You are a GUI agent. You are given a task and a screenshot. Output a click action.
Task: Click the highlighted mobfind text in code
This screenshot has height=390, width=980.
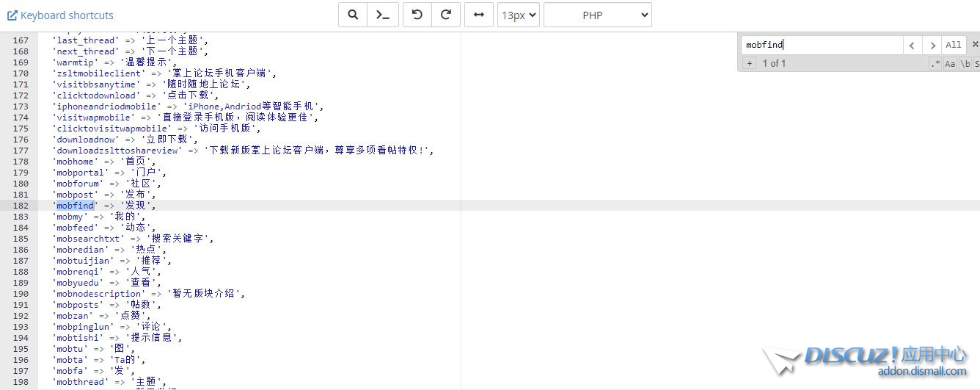tap(75, 206)
